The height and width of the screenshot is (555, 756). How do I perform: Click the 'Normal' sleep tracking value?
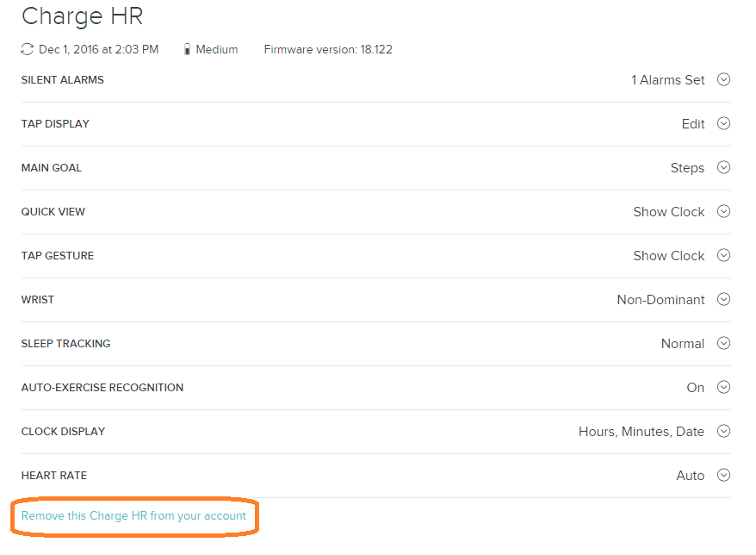point(682,344)
